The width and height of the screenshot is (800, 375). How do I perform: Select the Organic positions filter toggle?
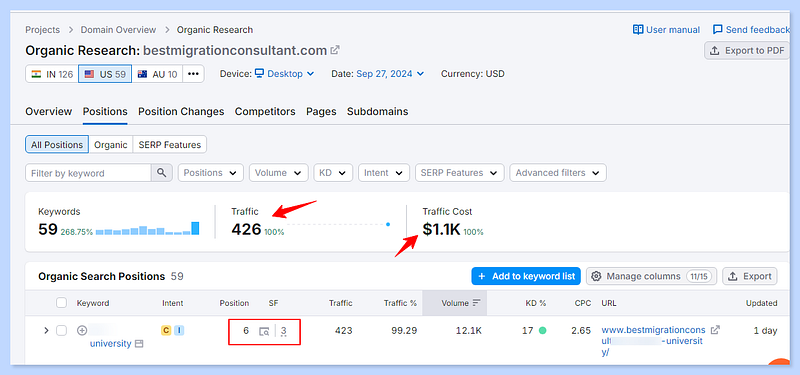[x=111, y=144]
